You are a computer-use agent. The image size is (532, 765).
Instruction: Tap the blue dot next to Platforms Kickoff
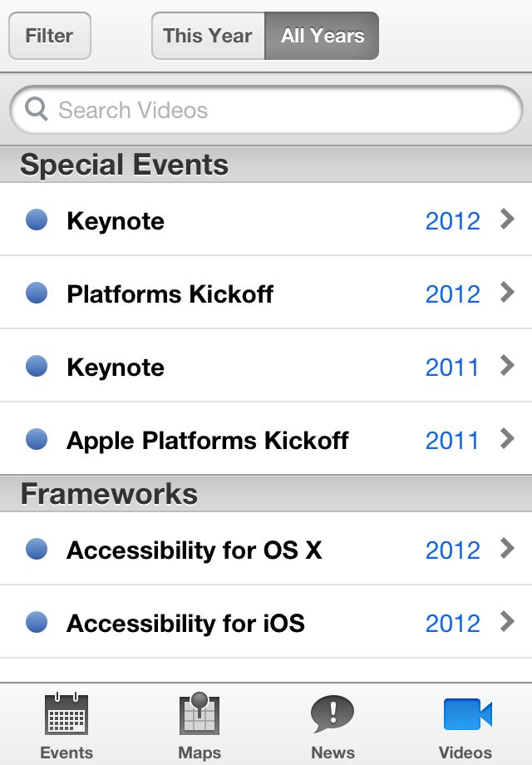click(37, 293)
